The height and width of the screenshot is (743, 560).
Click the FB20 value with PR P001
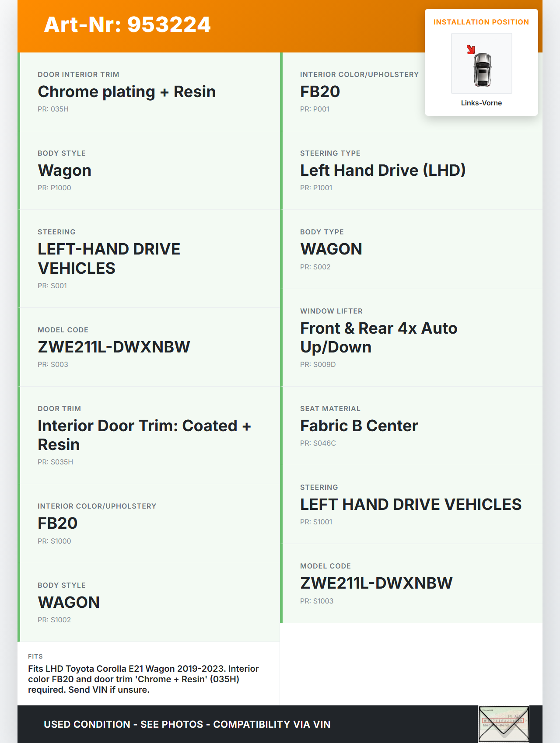coord(320,92)
